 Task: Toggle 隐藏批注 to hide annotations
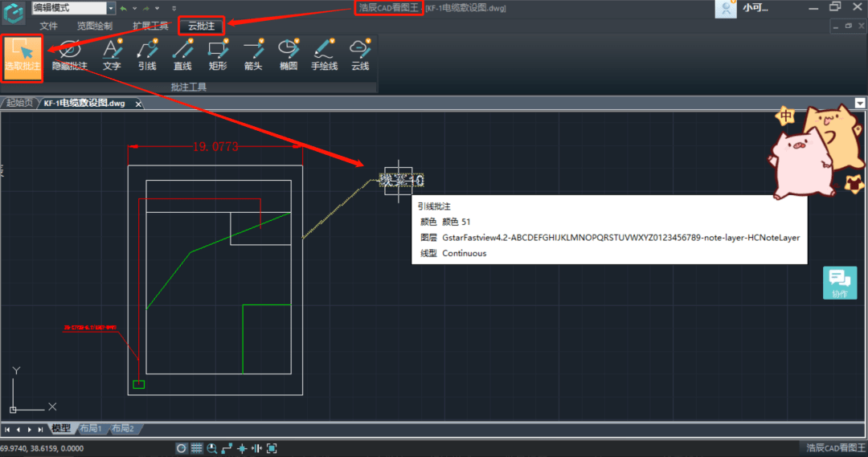point(69,55)
